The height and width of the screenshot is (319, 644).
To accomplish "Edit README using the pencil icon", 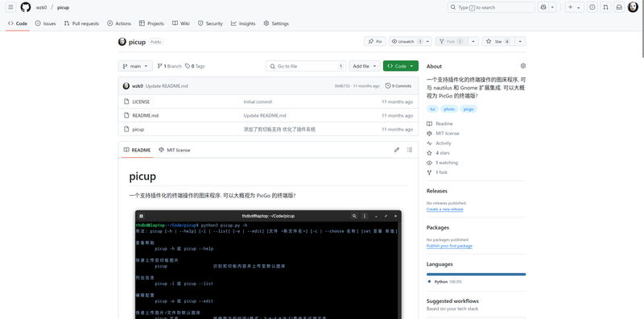I will tap(397, 150).
